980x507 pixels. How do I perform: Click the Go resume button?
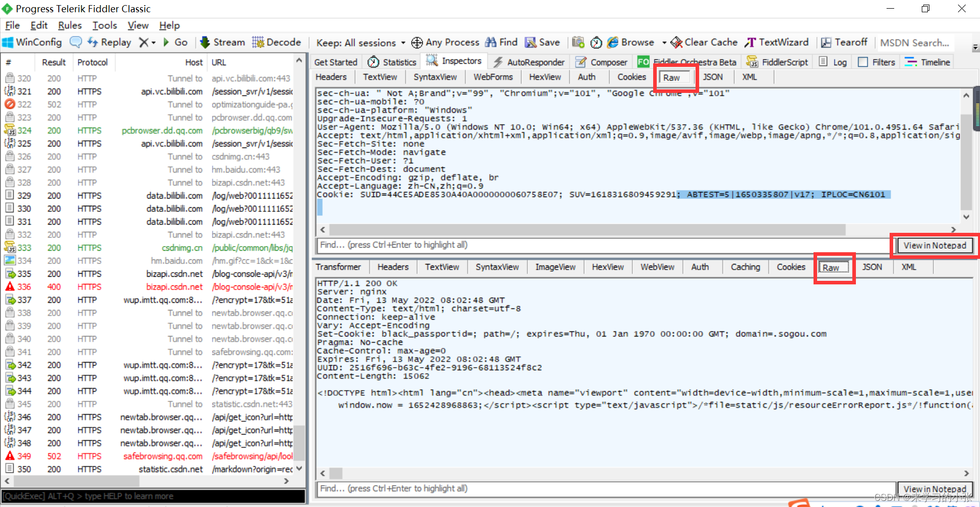pos(175,42)
